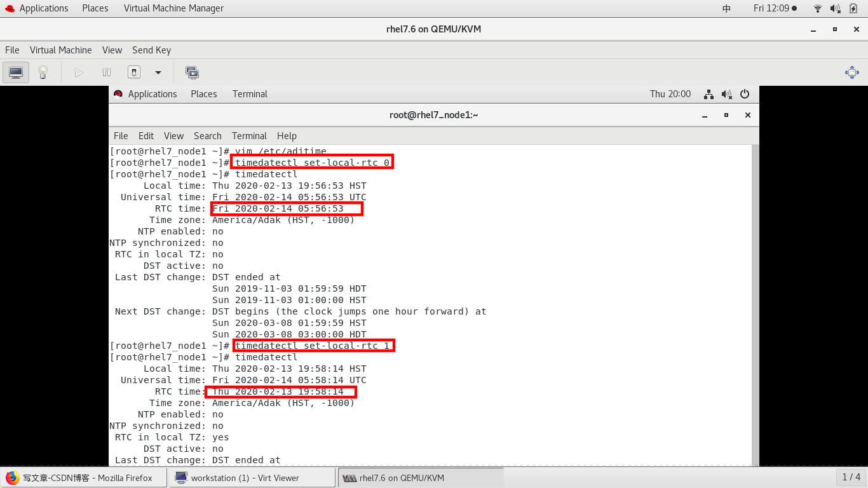Click guest Red Hat logo icon
This screenshot has width=868, height=488.
(x=118, y=94)
